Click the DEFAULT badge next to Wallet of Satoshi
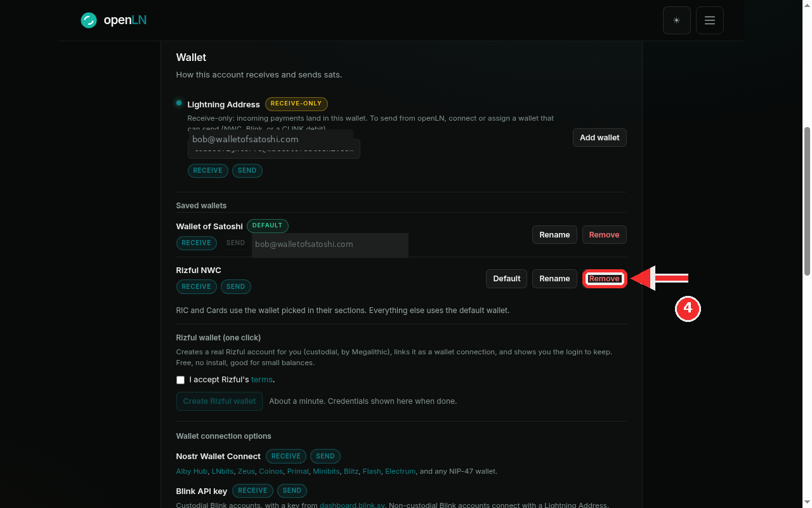The image size is (812, 508). tap(267, 225)
